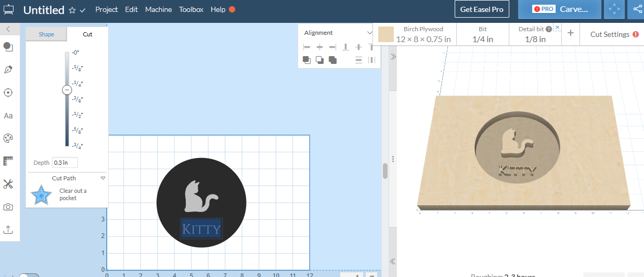This screenshot has width=644, height=277.
Task: Choose the drill target tool
Action: click(x=8, y=93)
